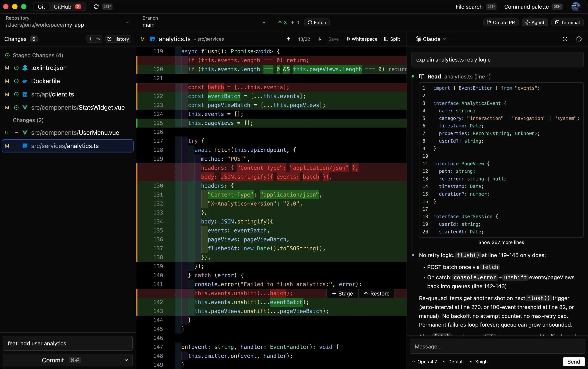Restore the hunk with the Restore button
588x369 pixels.
pyautogui.click(x=377, y=293)
